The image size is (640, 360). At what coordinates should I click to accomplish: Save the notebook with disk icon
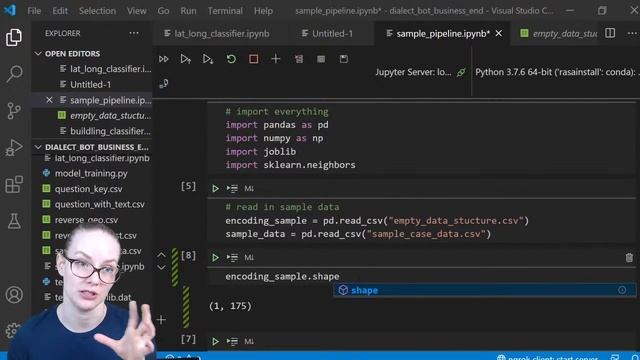(344, 59)
